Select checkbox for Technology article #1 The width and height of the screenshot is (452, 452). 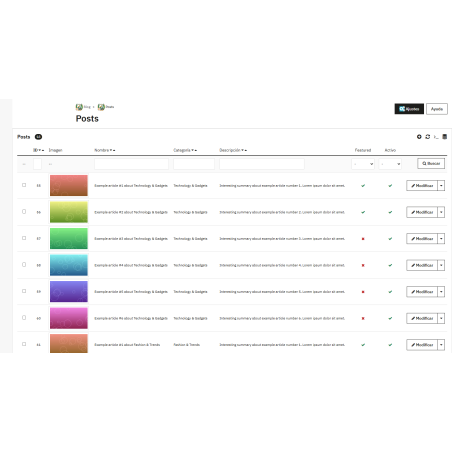[24, 185]
